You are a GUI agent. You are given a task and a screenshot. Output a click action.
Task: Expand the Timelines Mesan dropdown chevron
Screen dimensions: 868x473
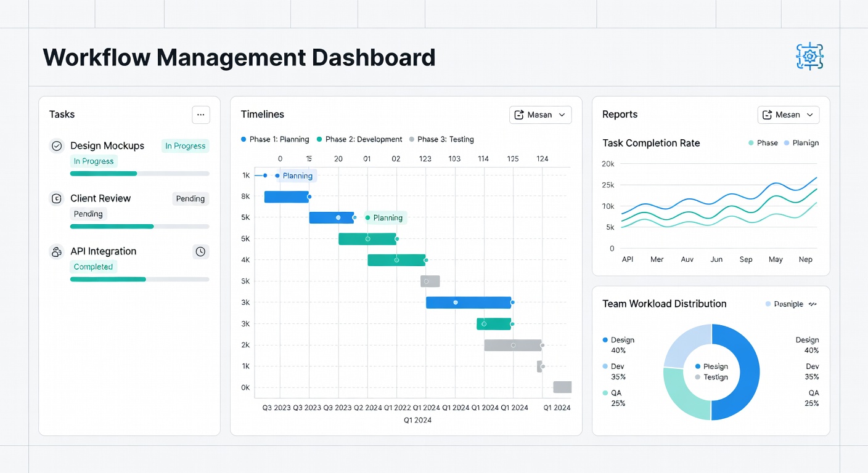tap(562, 115)
